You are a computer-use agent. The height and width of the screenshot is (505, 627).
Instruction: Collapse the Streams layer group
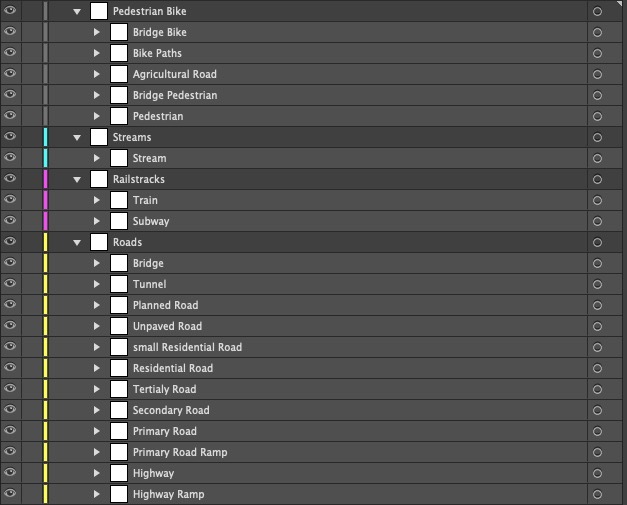coord(77,138)
